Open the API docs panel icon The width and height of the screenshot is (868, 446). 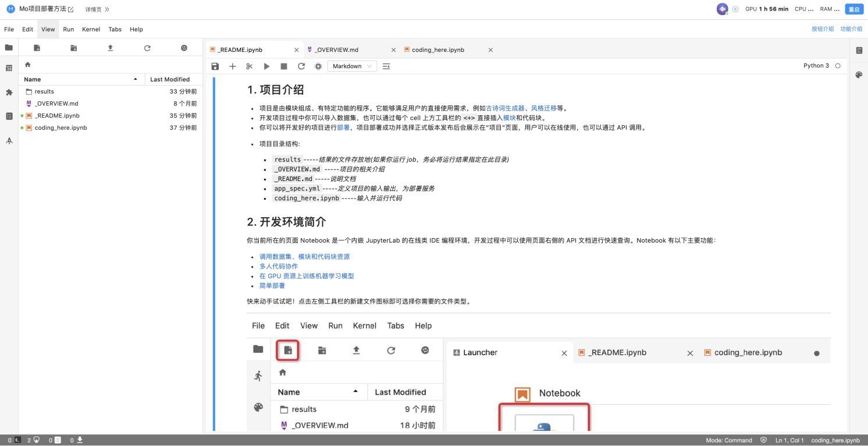(859, 51)
